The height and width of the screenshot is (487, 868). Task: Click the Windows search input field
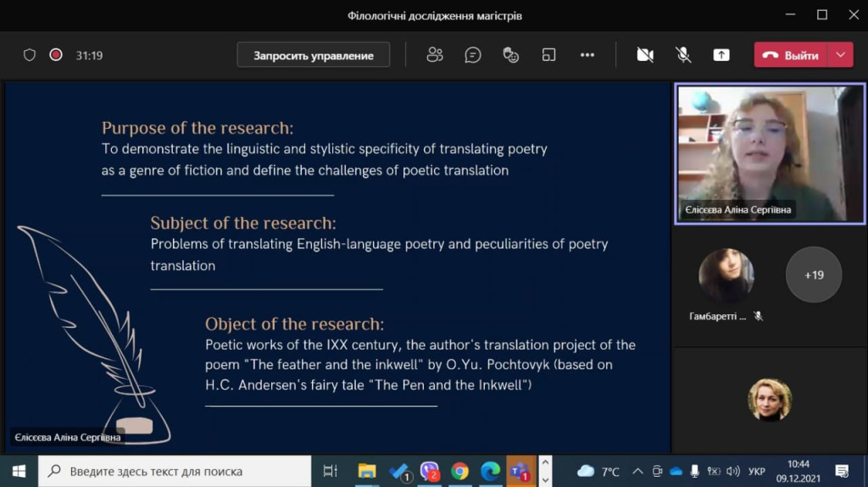click(175, 471)
